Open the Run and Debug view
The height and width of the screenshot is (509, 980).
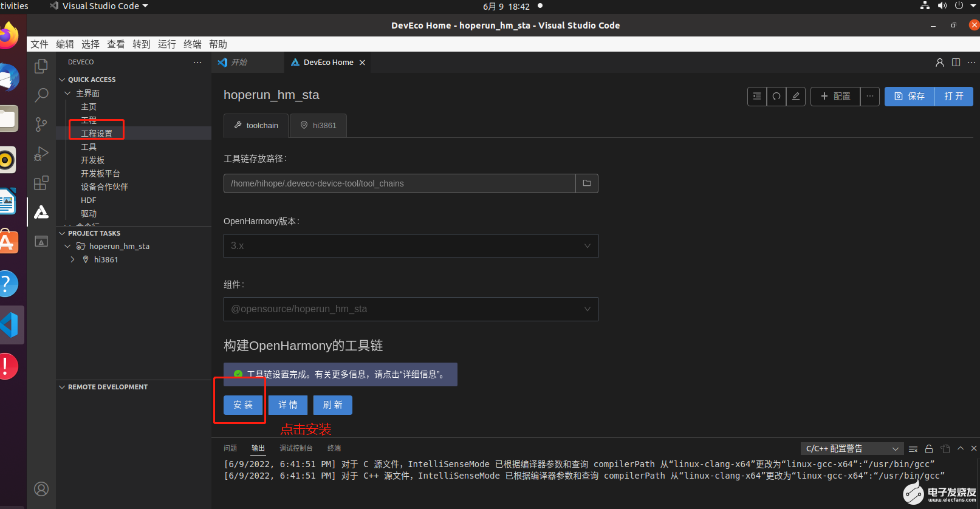(41, 154)
